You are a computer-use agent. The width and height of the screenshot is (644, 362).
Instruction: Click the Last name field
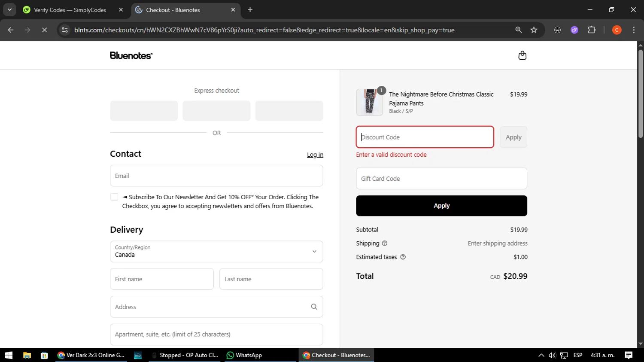coord(271,279)
